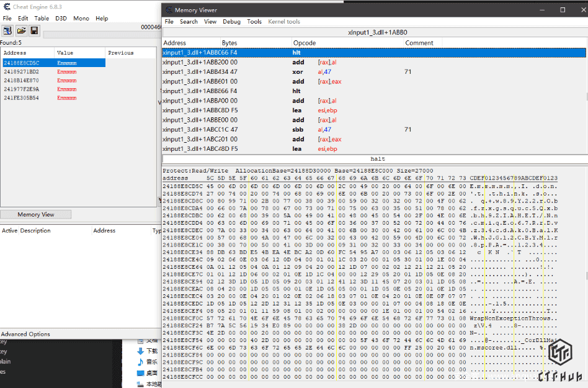
Task: Open the Debug menu in Memory Viewer
Action: pyautogui.click(x=231, y=22)
